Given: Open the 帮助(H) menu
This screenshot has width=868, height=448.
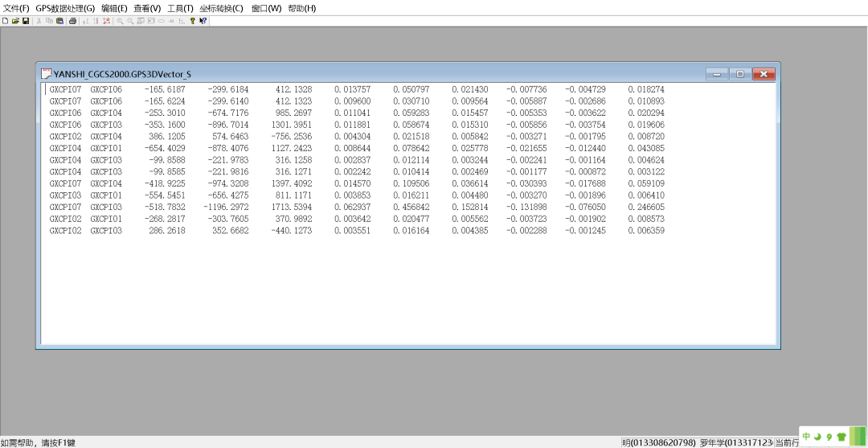Looking at the screenshot, I should (x=301, y=8).
